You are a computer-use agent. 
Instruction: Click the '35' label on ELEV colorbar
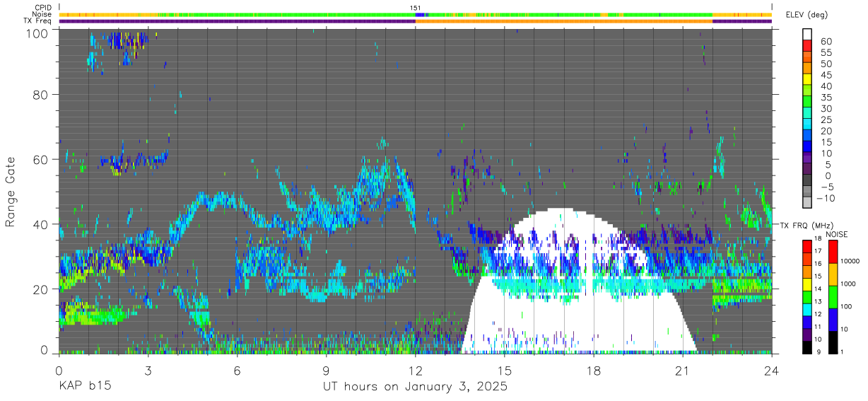[x=827, y=98]
